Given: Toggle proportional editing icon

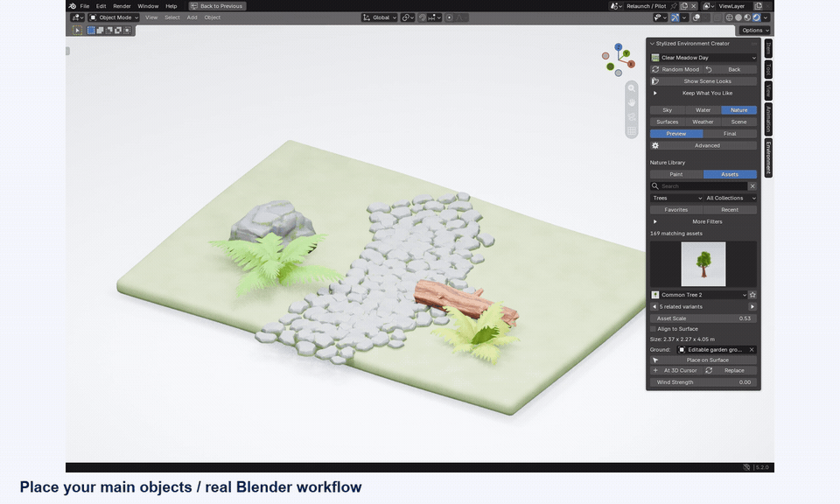Looking at the screenshot, I should (450, 17).
